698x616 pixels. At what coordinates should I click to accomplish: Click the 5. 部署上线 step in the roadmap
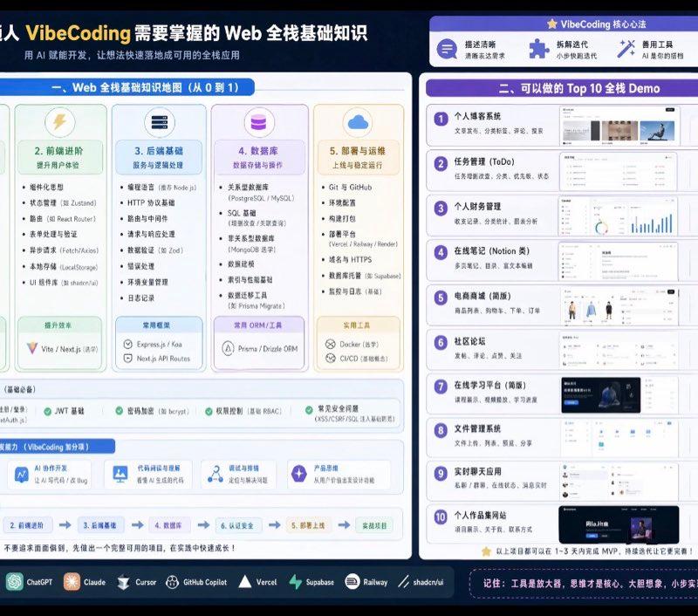(308, 525)
